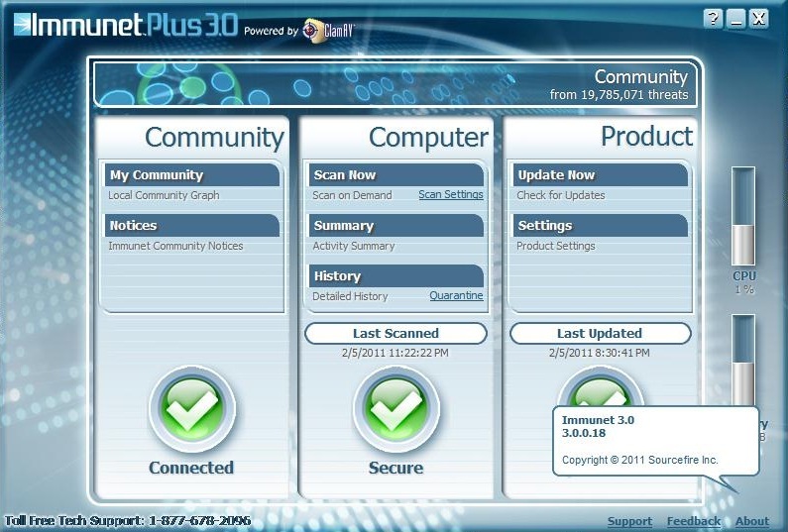Open the About link
The height and width of the screenshot is (532, 788).
click(x=752, y=521)
